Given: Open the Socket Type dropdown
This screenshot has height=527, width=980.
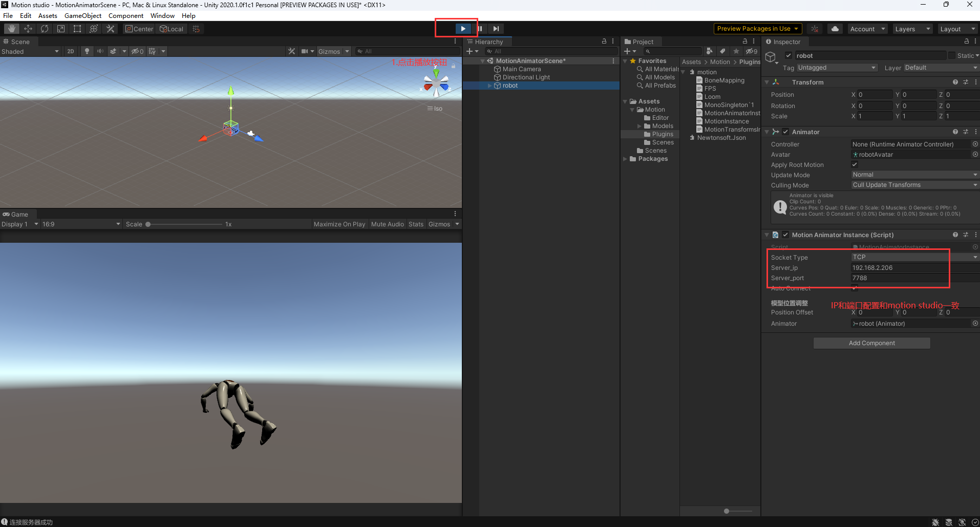Looking at the screenshot, I should (914, 257).
